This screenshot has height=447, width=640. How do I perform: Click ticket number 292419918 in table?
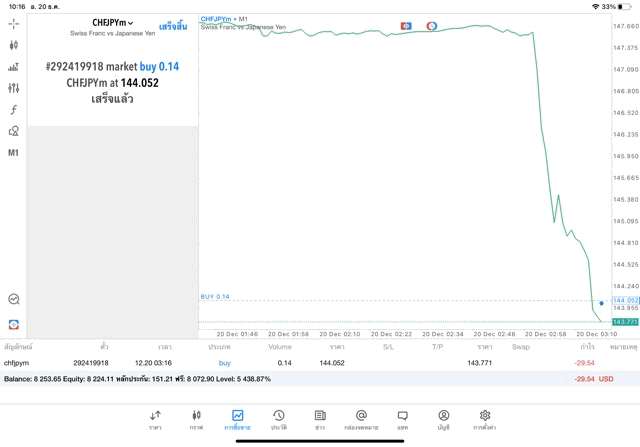(91, 363)
